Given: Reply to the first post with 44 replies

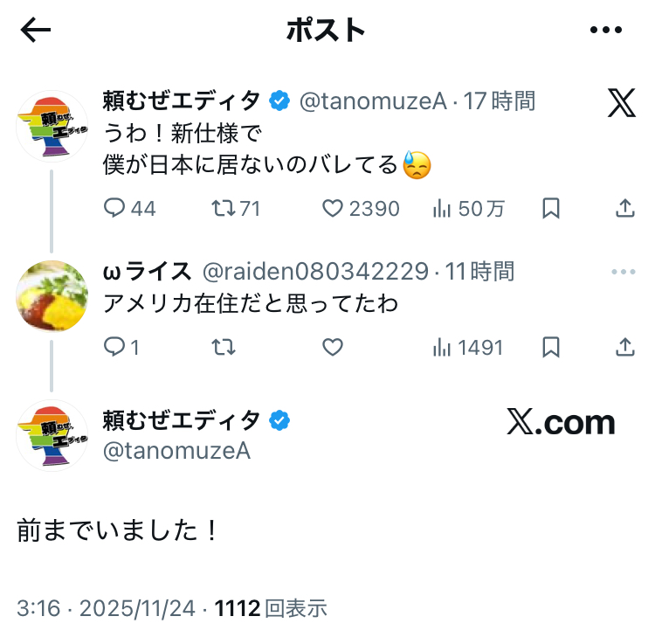Looking at the screenshot, I should [x=117, y=208].
